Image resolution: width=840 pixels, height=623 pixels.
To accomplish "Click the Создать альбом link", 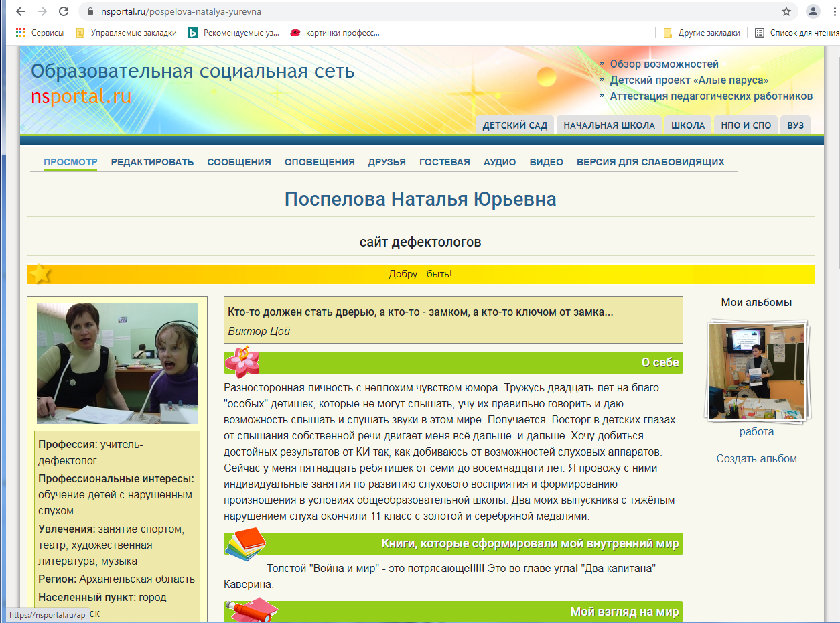I will [756, 459].
